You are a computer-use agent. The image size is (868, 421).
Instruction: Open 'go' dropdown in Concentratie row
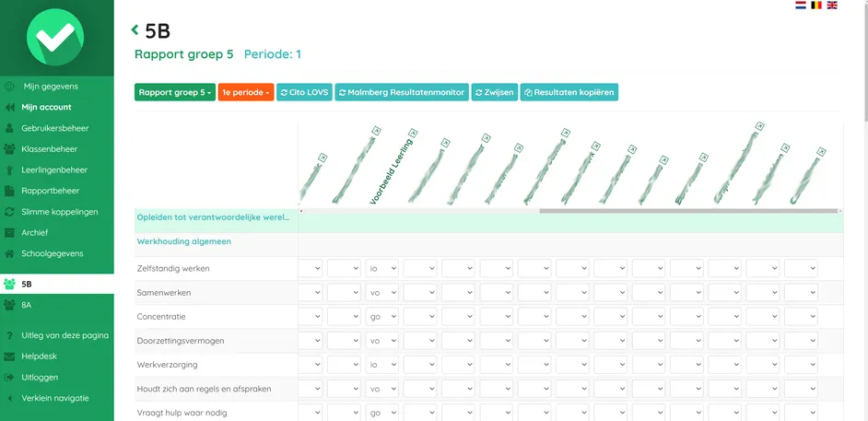point(382,317)
